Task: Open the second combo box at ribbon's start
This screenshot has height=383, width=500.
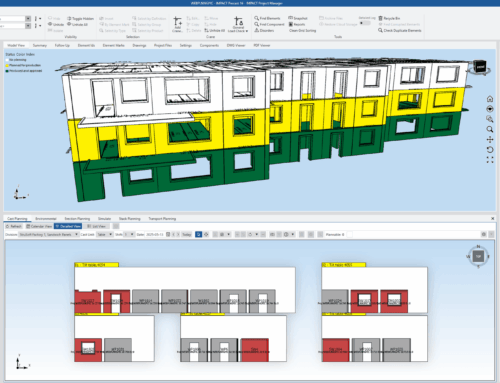Action: [x=28, y=26]
